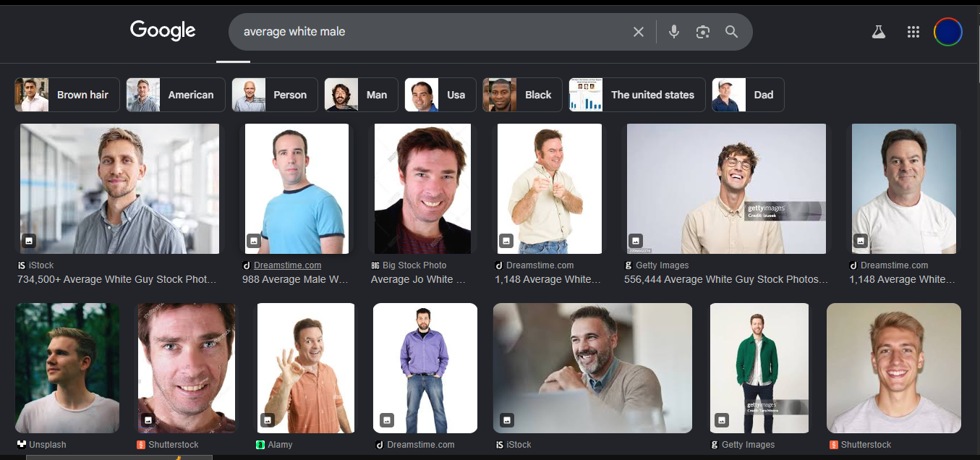The width and height of the screenshot is (980, 460).
Task: Open the Getty Images laughing man with glasses thumbnail
Action: point(726,189)
